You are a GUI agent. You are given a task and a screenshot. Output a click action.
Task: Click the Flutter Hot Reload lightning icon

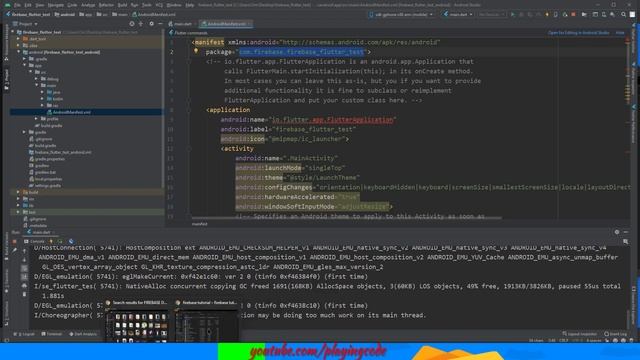coord(547,14)
